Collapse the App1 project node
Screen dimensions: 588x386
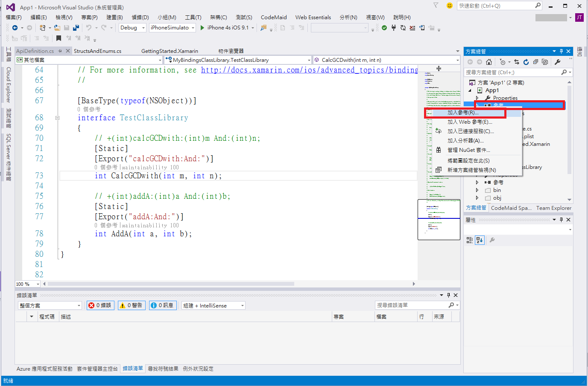tap(470, 90)
